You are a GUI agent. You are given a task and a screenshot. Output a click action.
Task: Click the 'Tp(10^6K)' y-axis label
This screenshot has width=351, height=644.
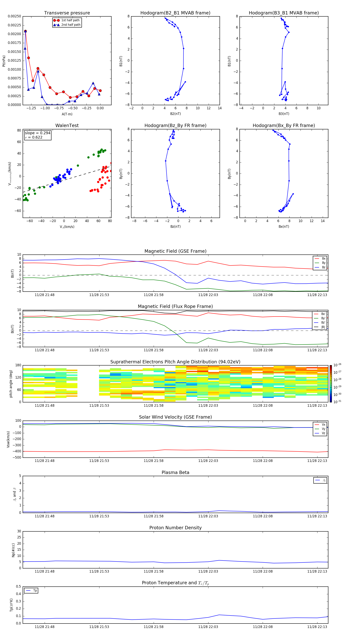(x=11, y=605)
